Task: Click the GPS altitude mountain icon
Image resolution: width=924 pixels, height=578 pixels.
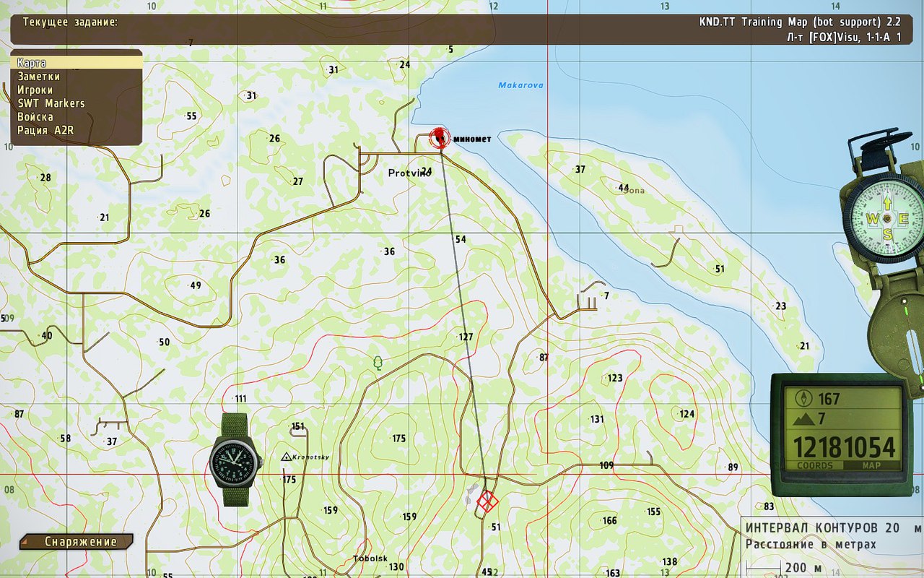Action: 803,419
